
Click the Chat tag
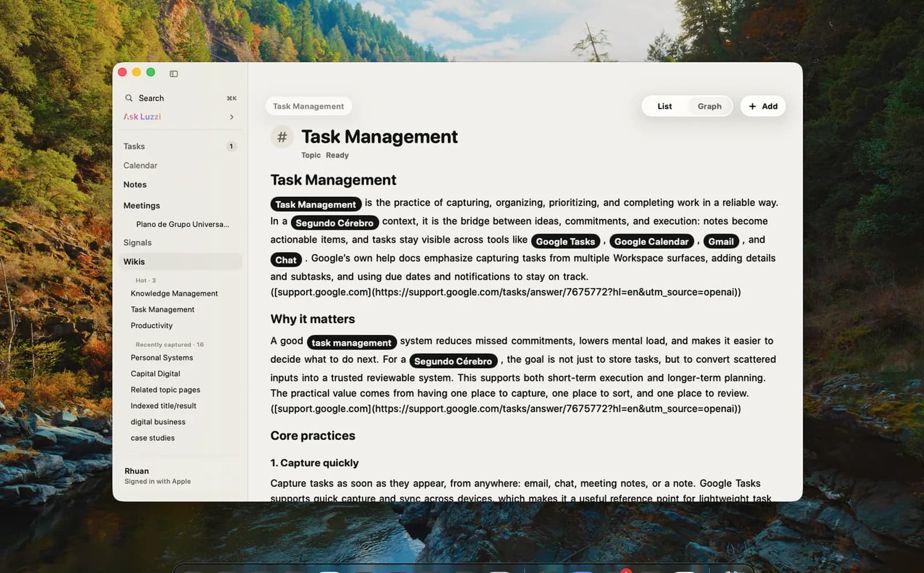(286, 260)
